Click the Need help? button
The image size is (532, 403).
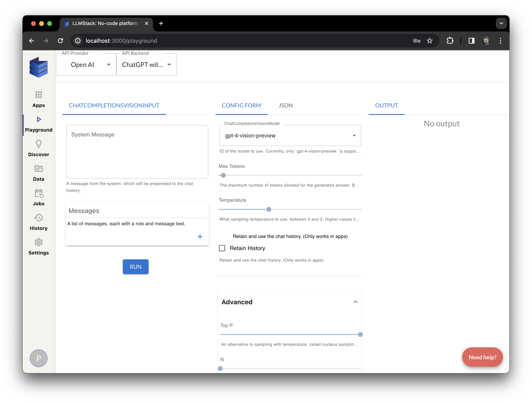[482, 357]
